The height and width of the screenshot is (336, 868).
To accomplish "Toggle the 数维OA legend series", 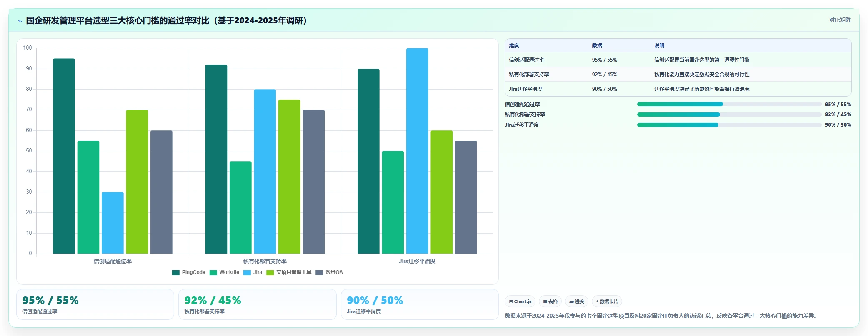I will point(329,272).
